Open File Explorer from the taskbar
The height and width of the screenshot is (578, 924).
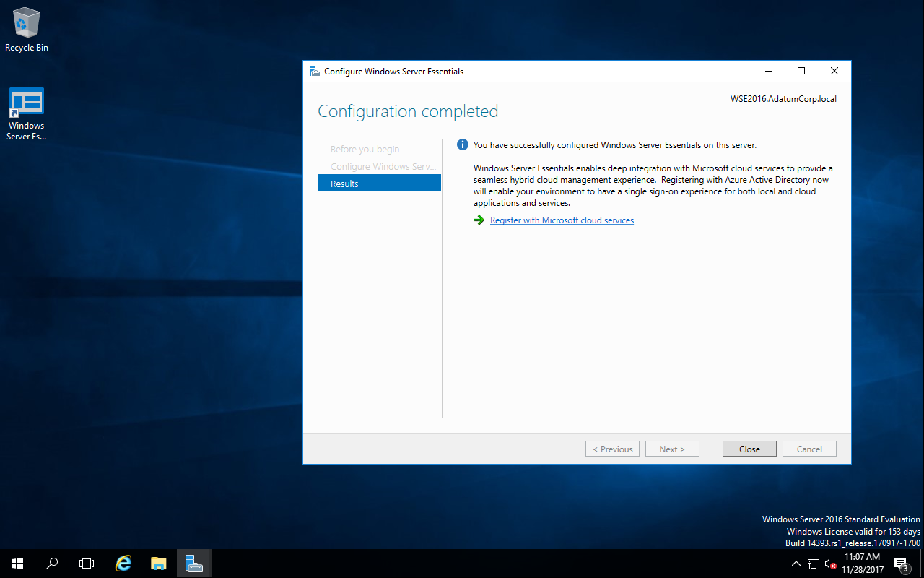159,564
